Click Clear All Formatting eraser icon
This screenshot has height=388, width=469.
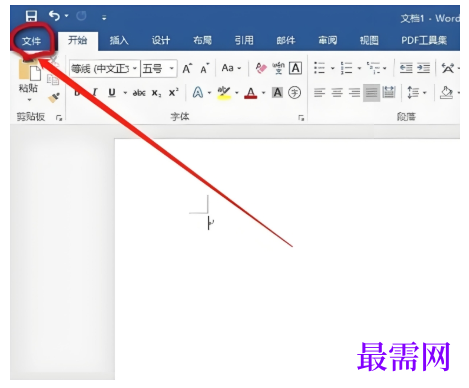point(261,68)
